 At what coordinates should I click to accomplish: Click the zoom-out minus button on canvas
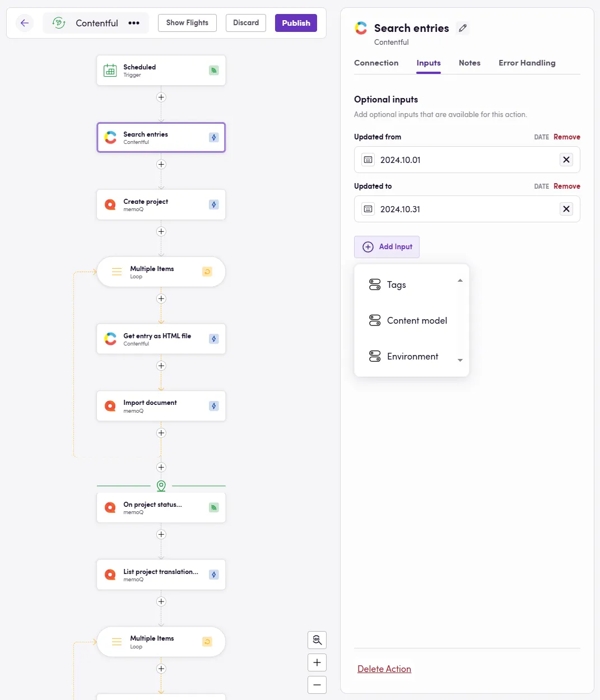click(x=317, y=685)
